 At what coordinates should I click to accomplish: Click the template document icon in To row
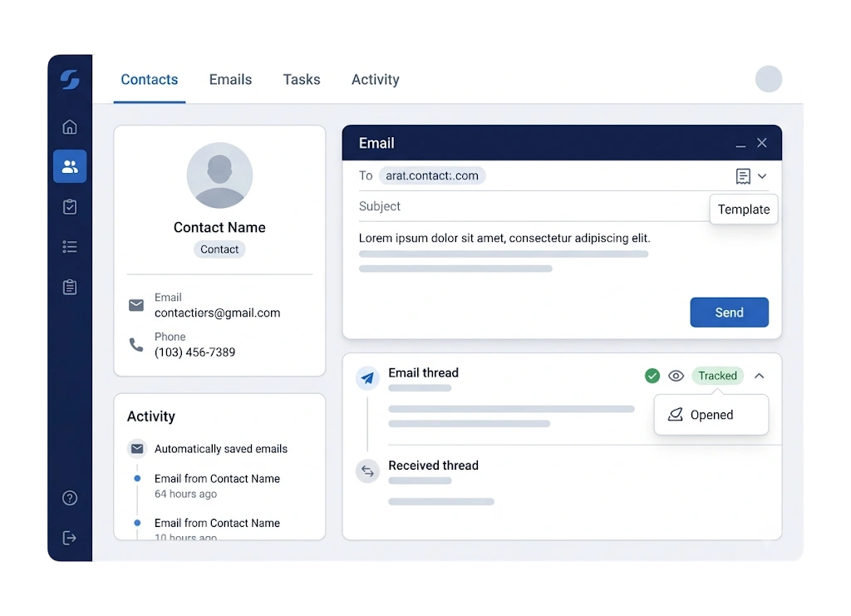click(743, 176)
